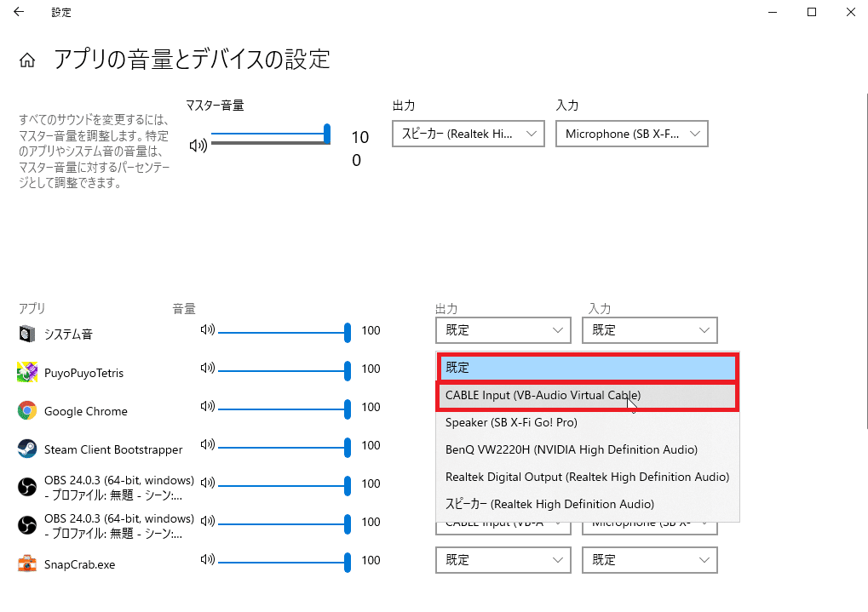This screenshot has height=612, width=868.
Task: Adjust second OBS volume slider
Action: [285, 523]
